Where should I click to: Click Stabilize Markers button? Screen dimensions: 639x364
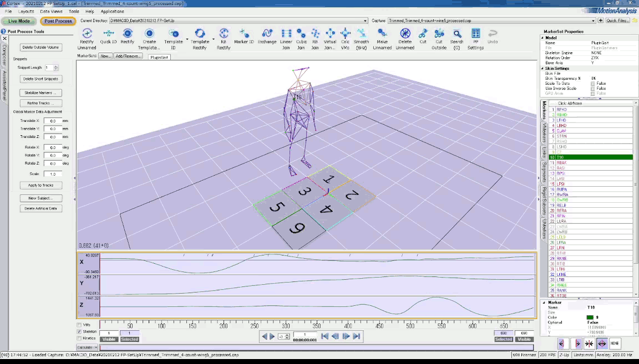pyautogui.click(x=40, y=93)
